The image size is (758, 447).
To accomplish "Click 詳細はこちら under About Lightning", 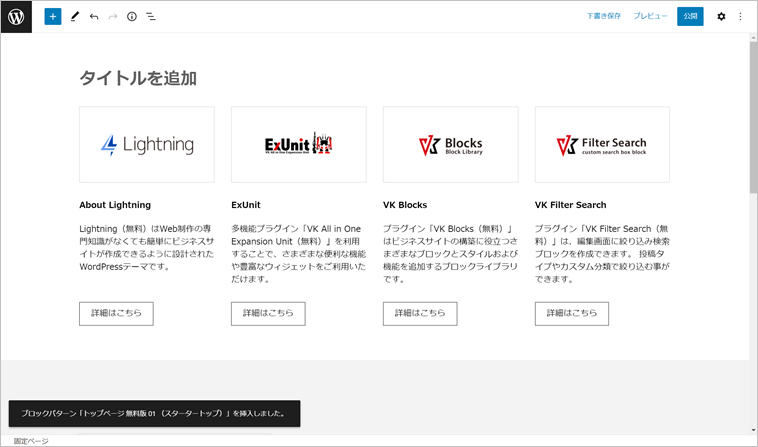I will coord(116,313).
